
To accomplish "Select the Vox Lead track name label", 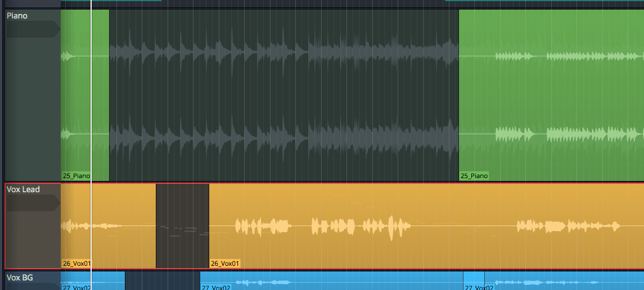I will 23,189.
